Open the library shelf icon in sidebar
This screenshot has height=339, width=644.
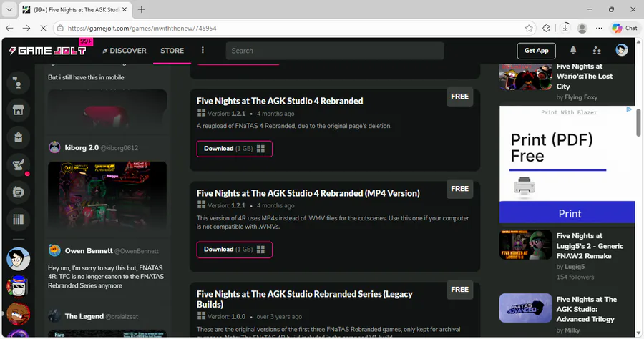tap(18, 219)
